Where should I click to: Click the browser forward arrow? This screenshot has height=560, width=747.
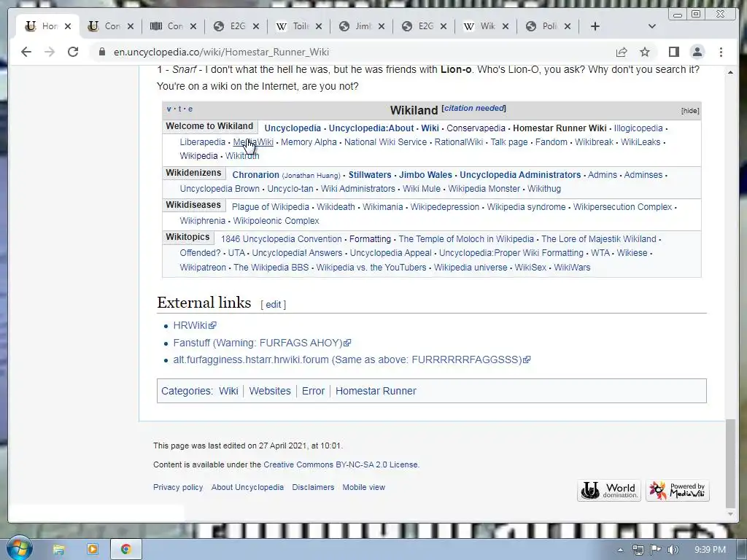point(50,52)
